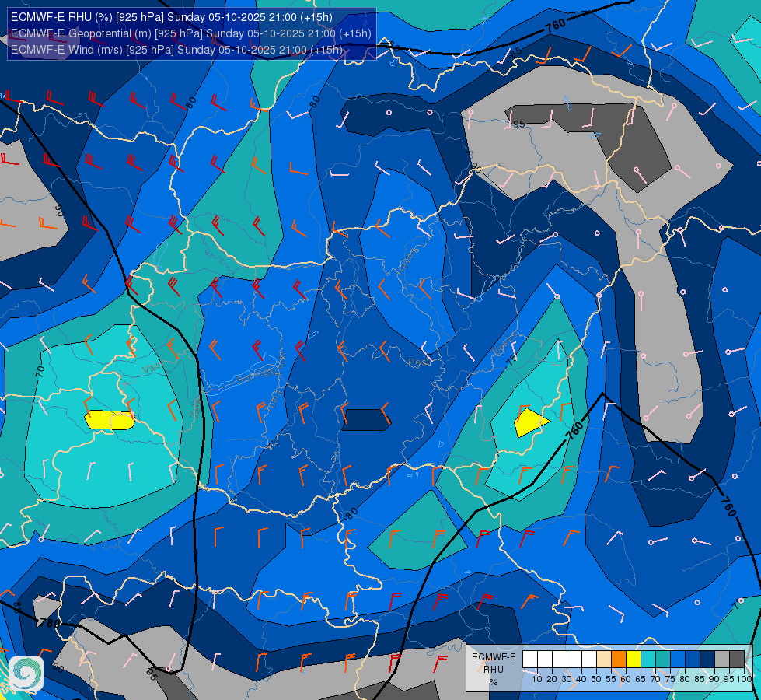Click the legend value label 10
This screenshot has height=700, width=761.
point(537,679)
